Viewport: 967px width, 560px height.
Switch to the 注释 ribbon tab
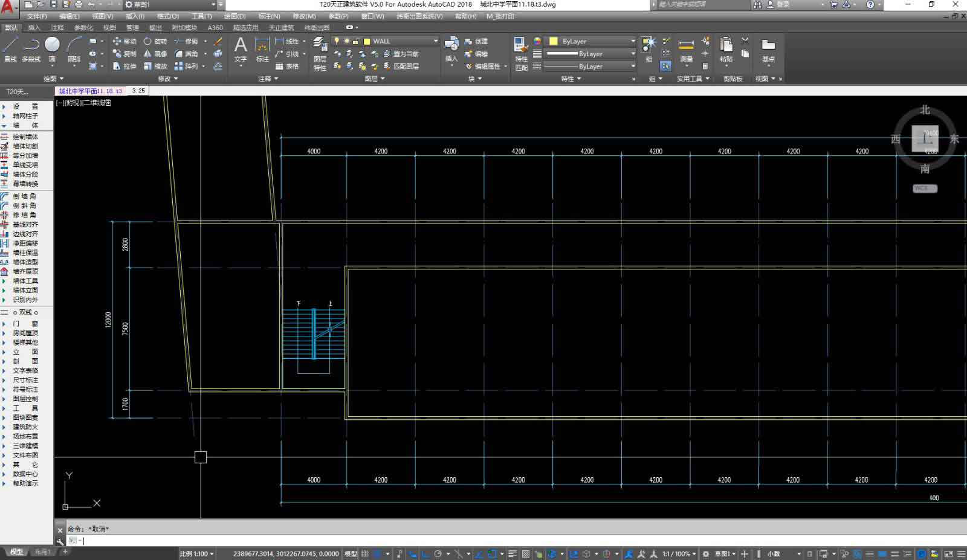coord(57,27)
